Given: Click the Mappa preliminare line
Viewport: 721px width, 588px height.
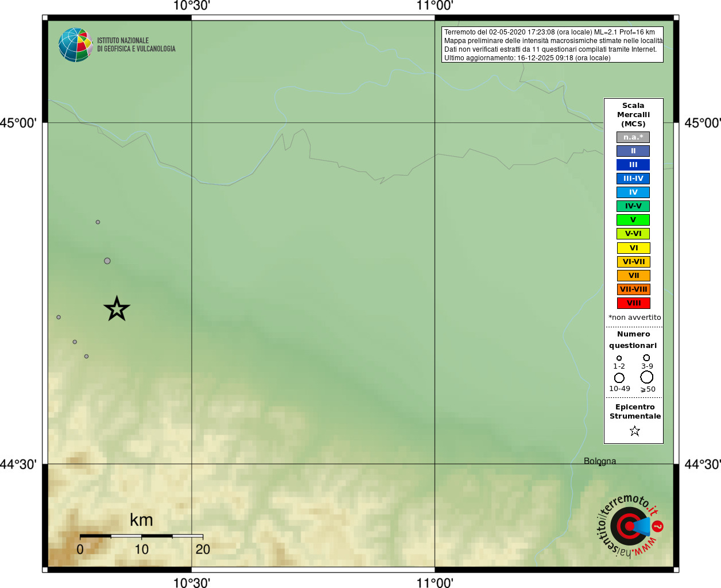Looking at the screenshot, I should tap(553, 41).
